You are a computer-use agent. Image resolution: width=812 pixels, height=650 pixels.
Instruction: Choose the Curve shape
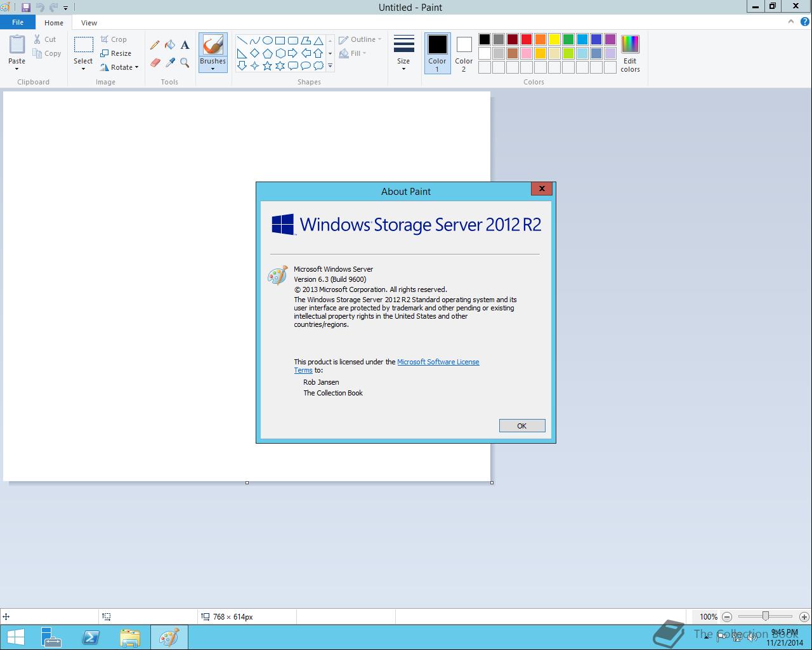(255, 41)
